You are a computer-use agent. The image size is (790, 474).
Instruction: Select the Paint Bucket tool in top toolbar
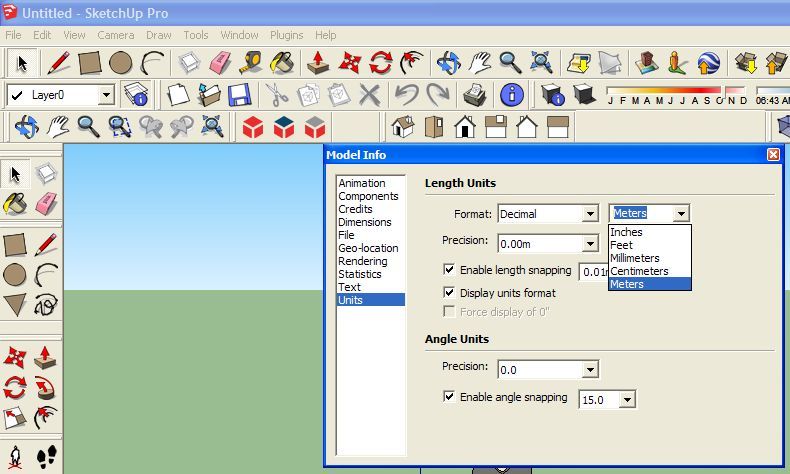(x=282, y=63)
